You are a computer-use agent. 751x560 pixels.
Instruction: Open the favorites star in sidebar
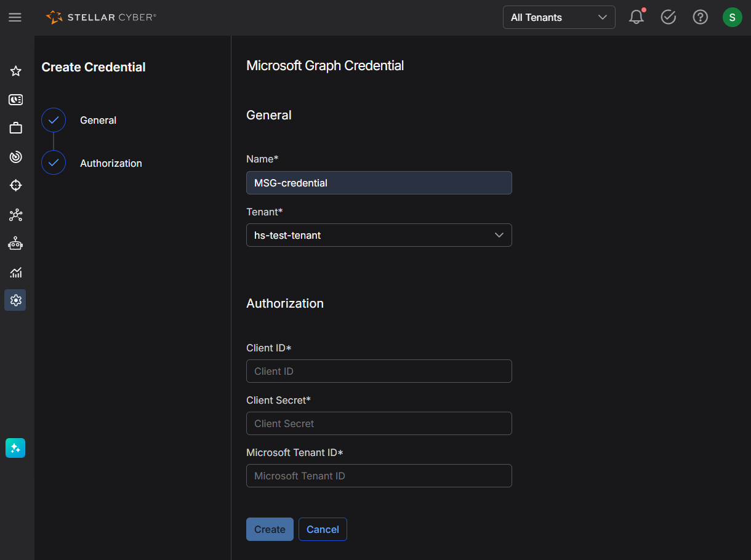(x=16, y=71)
